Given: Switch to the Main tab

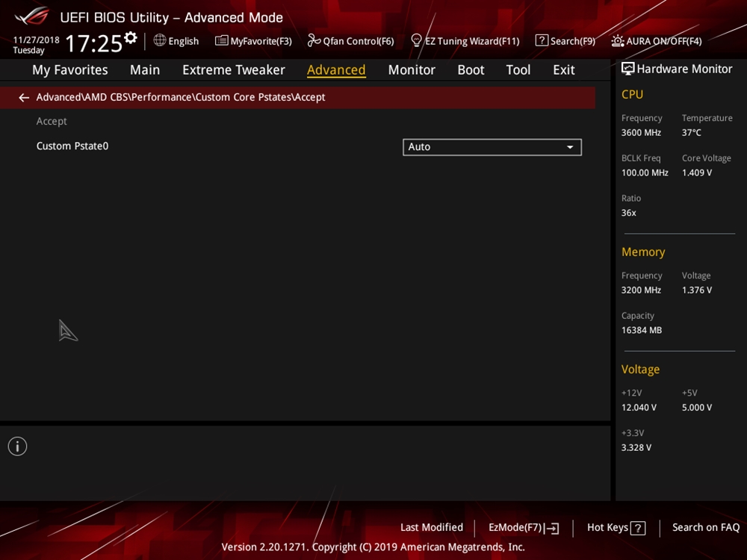Looking at the screenshot, I should pyautogui.click(x=145, y=70).
